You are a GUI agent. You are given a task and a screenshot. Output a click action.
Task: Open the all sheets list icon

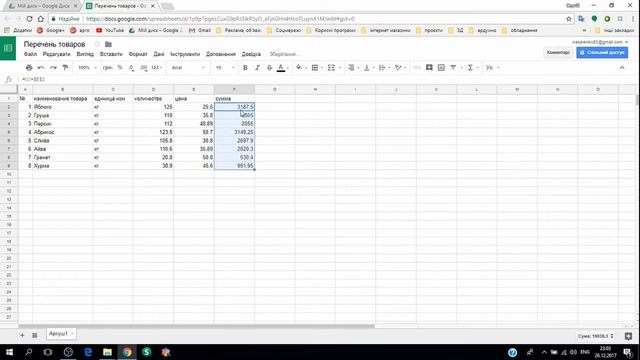click(35, 335)
